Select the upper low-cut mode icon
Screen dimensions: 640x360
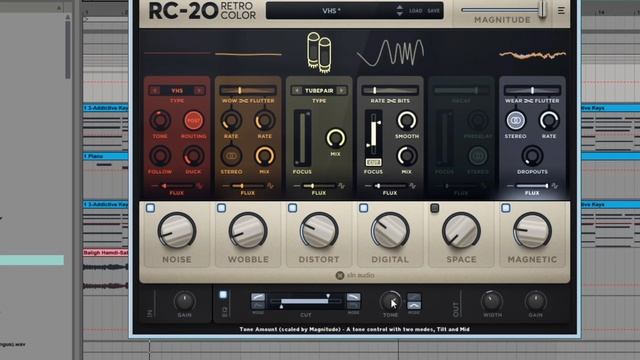tap(258, 297)
